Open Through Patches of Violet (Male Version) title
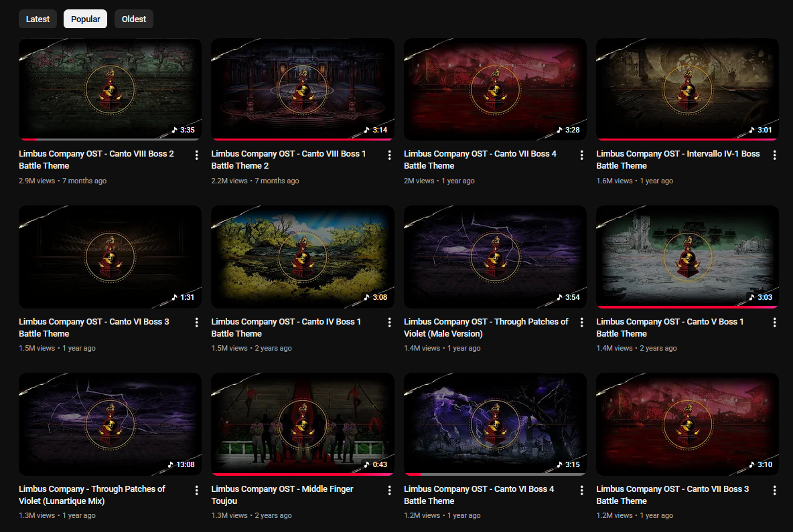The width and height of the screenshot is (793, 532). click(486, 327)
